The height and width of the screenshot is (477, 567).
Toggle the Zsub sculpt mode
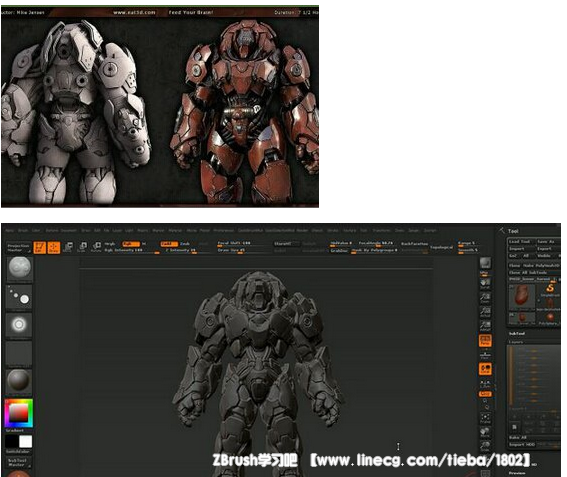[x=185, y=244]
